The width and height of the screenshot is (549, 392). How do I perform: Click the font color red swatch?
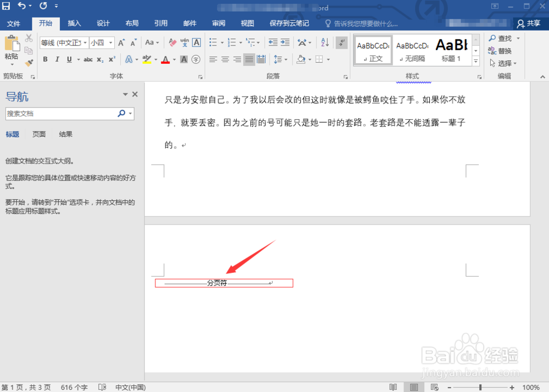(x=166, y=61)
